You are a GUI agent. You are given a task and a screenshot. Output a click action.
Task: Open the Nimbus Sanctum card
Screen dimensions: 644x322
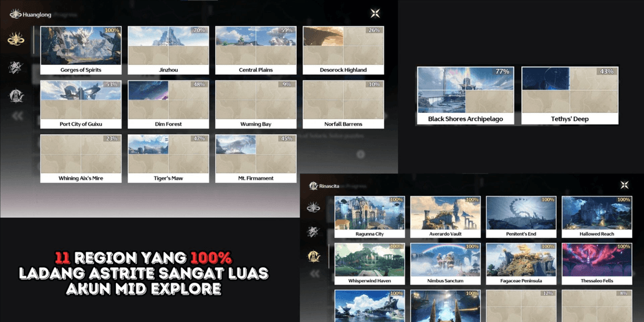pos(446,263)
